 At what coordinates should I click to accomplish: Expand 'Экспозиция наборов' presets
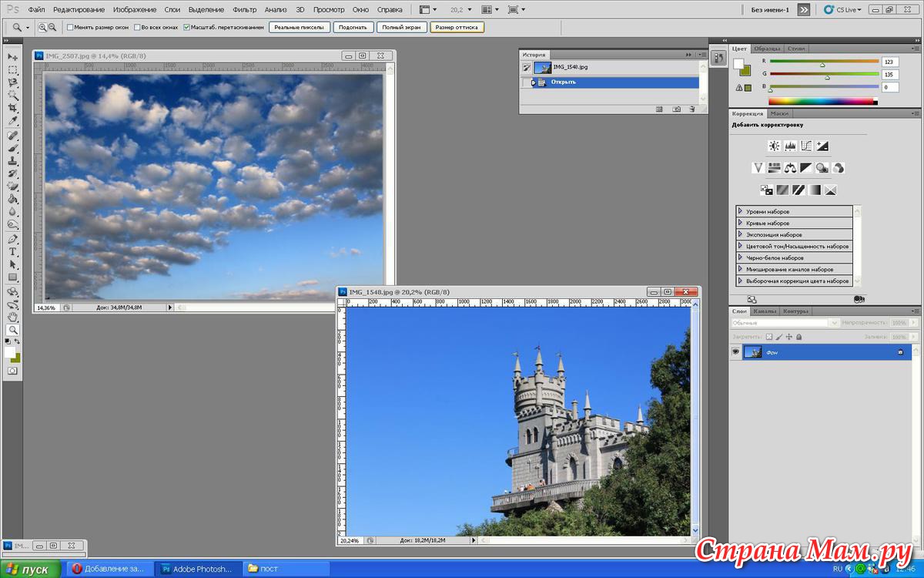coord(740,234)
